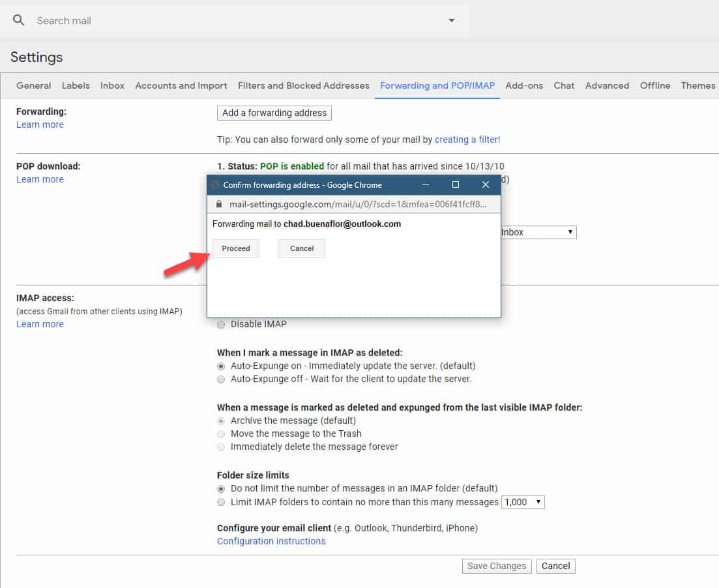Click the bottom Cancel settings button

555,566
